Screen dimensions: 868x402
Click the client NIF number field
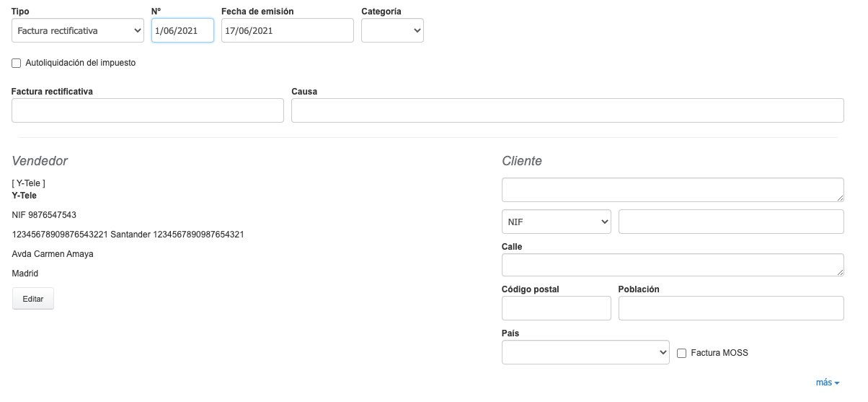730,222
